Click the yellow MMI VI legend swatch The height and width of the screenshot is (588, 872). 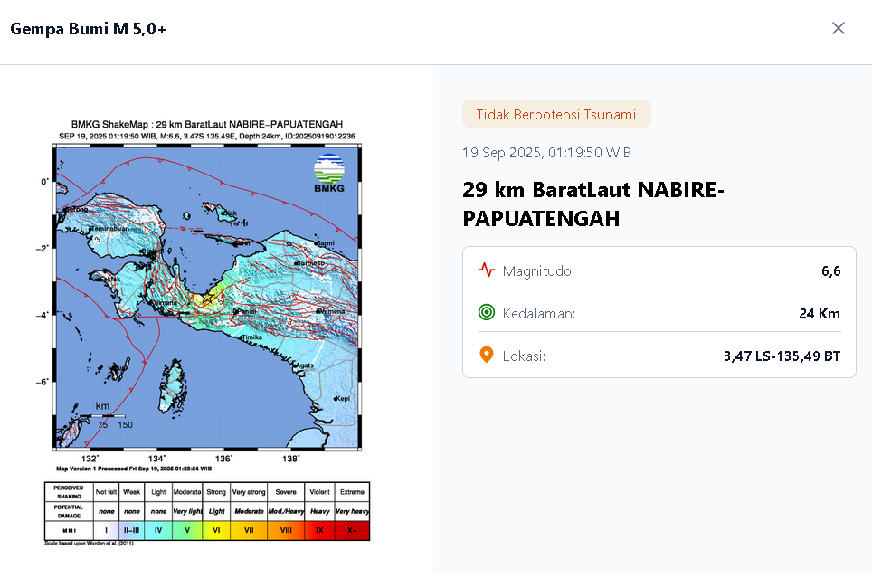(216, 531)
